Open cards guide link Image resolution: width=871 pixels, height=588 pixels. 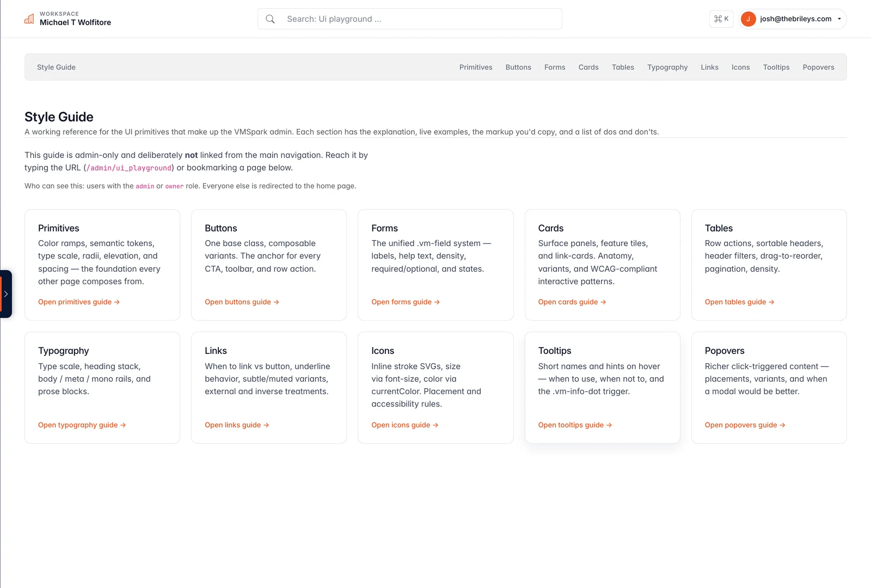coord(572,302)
